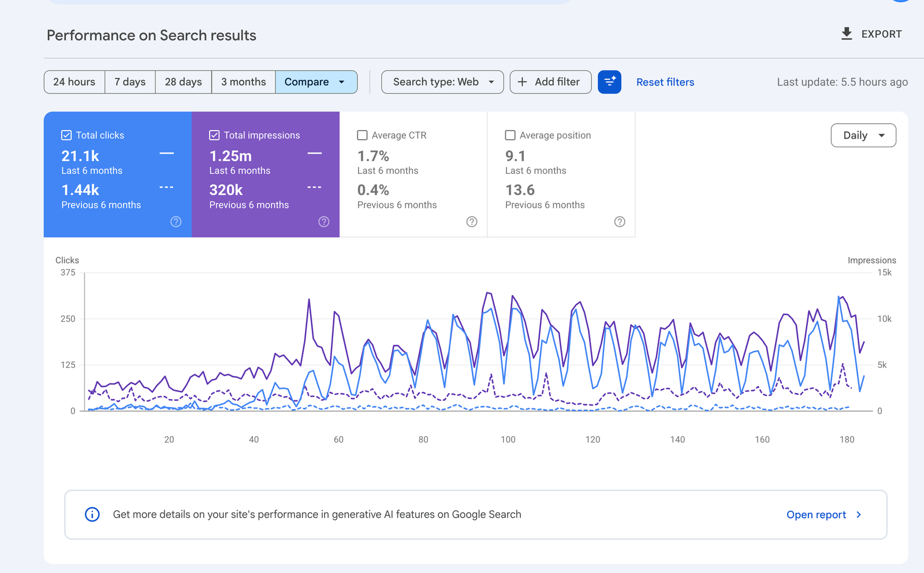Open the filter options sparkle icon button
This screenshot has width=924, height=573.
(609, 82)
